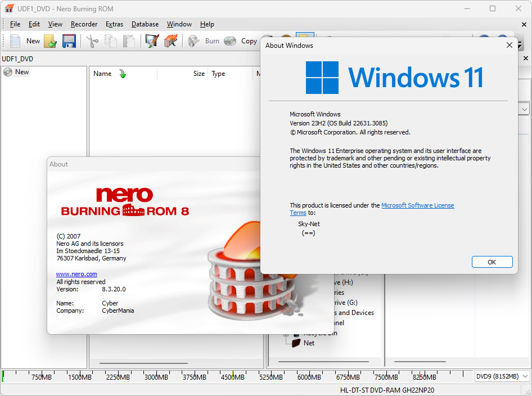Launch Nero CoverDesigner with the paintbrush icon

(x=152, y=41)
